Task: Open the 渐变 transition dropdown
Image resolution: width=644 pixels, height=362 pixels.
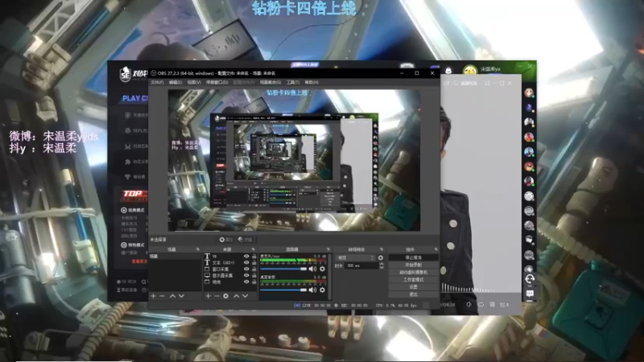Action: tap(356, 257)
